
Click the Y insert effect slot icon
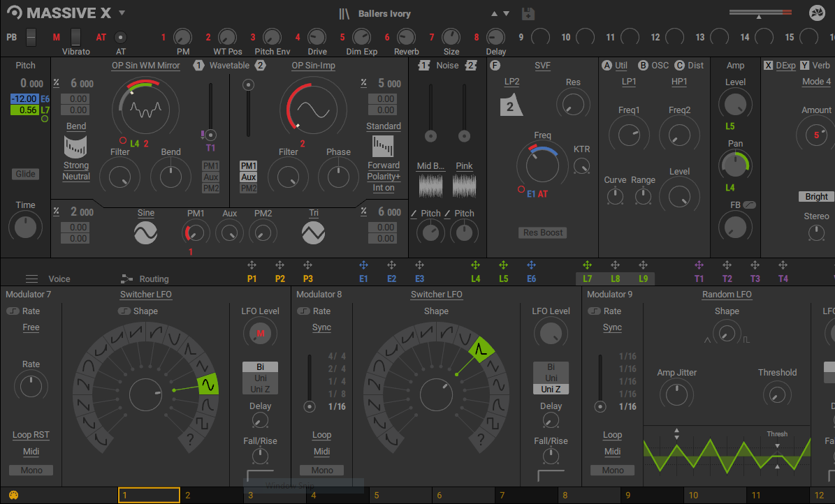click(x=805, y=66)
